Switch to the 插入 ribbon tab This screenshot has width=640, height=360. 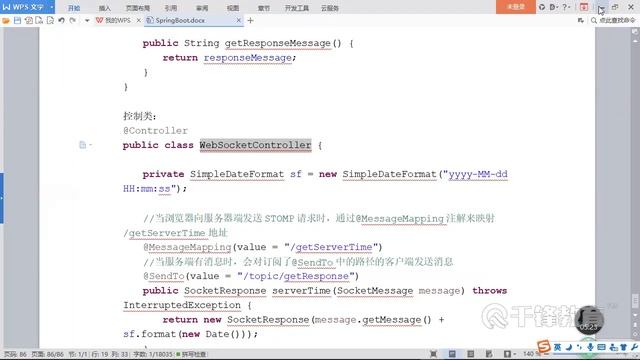[x=104, y=8]
